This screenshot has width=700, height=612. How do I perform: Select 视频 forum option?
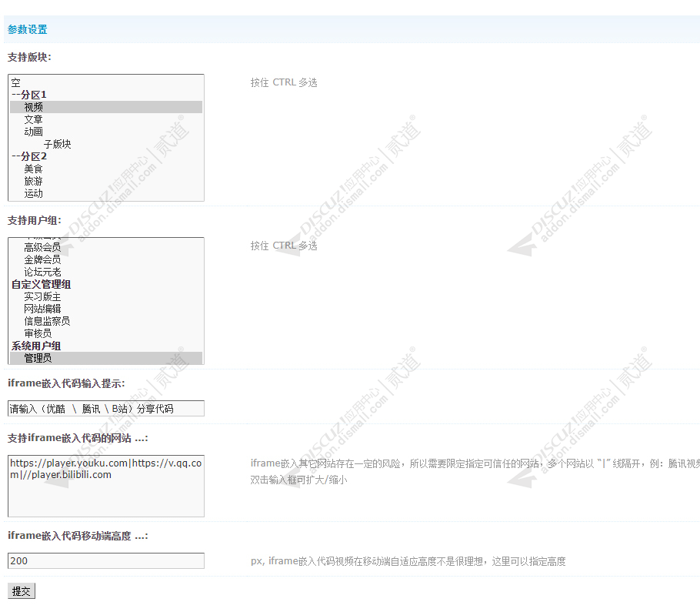[x=106, y=107]
